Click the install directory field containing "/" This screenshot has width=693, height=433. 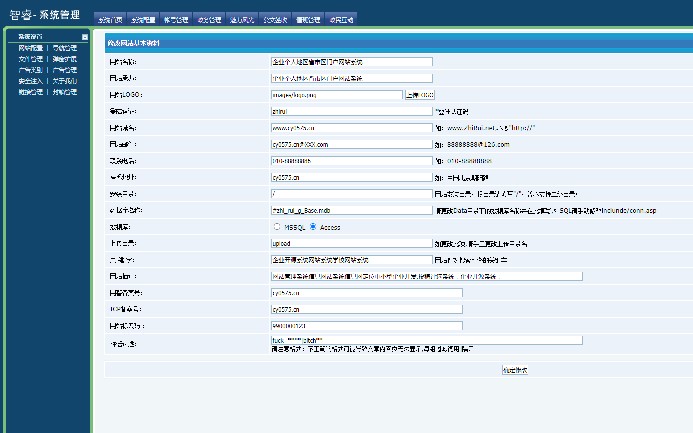(352, 194)
